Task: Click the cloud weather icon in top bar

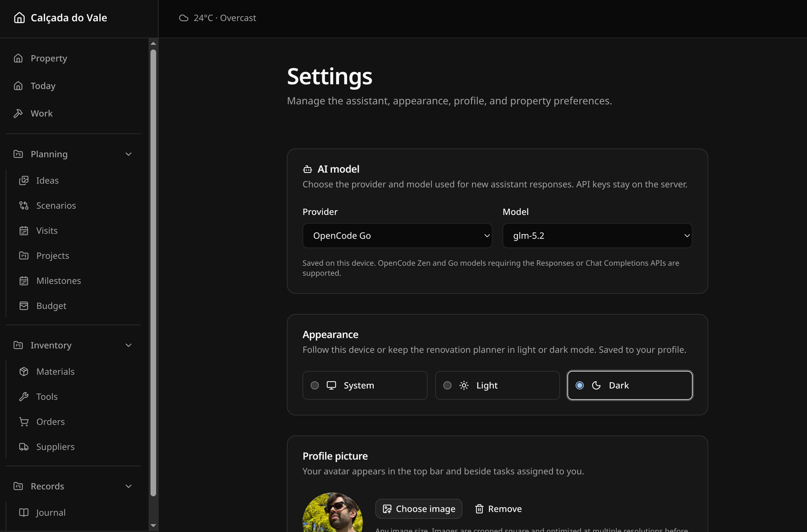Action: point(184,18)
